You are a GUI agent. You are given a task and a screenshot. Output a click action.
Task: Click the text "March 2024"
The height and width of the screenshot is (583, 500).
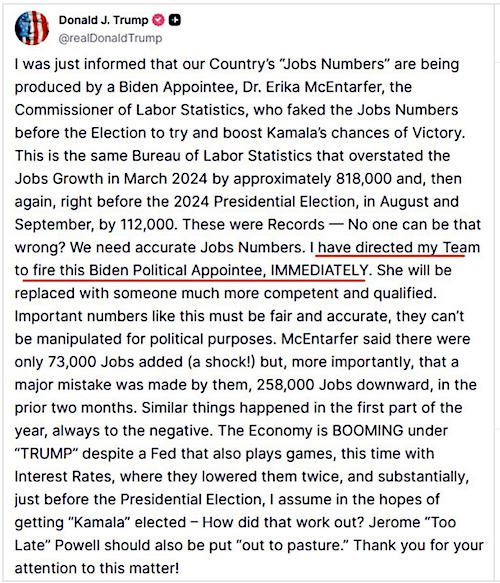(x=165, y=179)
